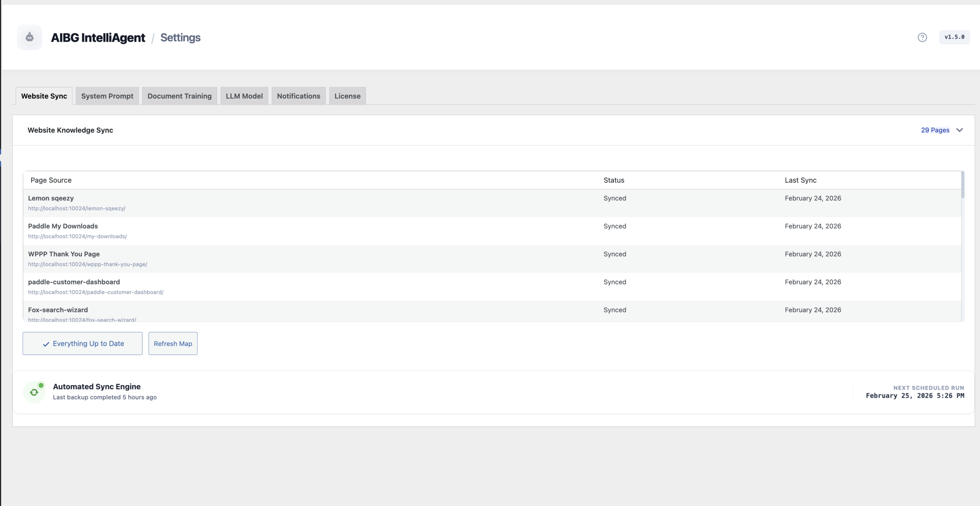The height and width of the screenshot is (506, 980).
Task: Select the LLM Model tab
Action: [244, 96]
